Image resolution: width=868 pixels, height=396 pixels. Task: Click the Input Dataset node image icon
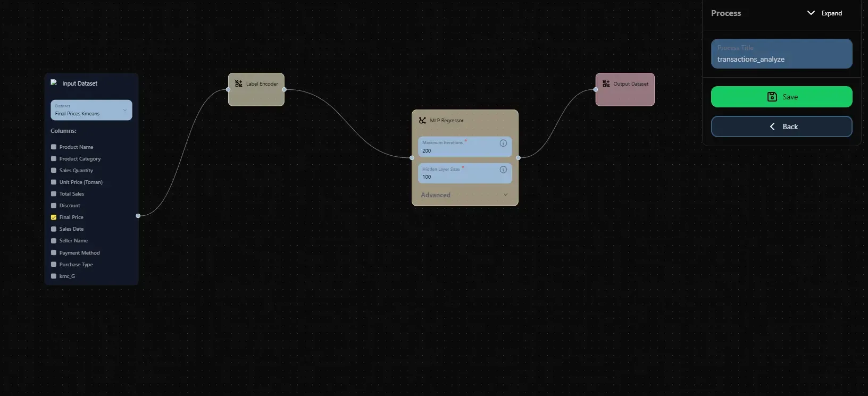point(54,82)
